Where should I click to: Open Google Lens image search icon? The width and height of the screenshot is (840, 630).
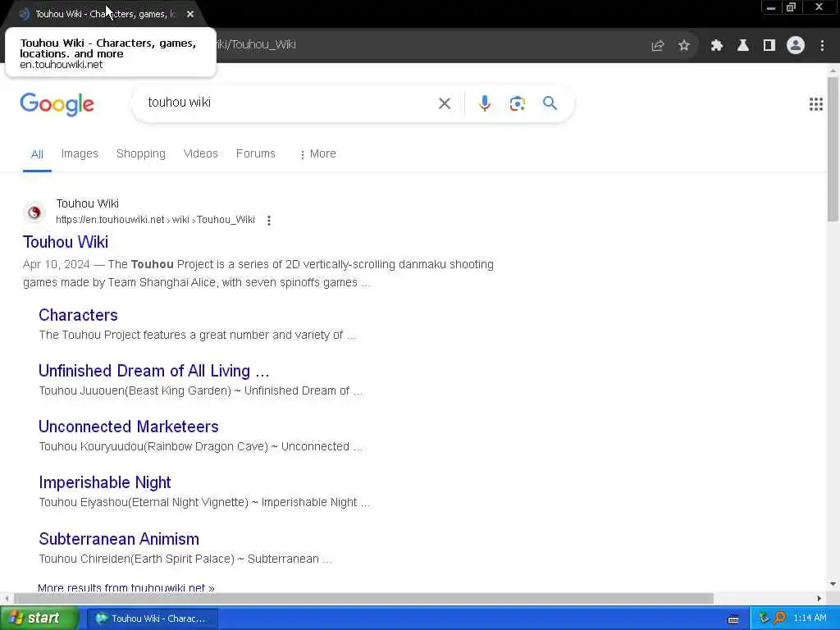pyautogui.click(x=517, y=103)
